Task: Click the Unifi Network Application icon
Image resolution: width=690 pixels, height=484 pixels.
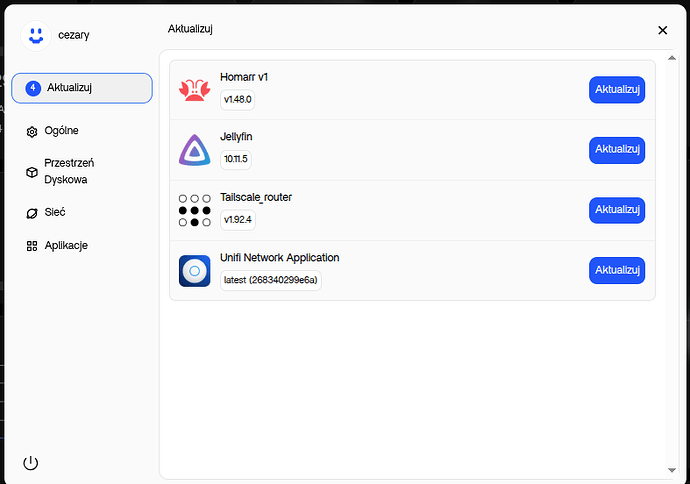Action: tap(195, 271)
